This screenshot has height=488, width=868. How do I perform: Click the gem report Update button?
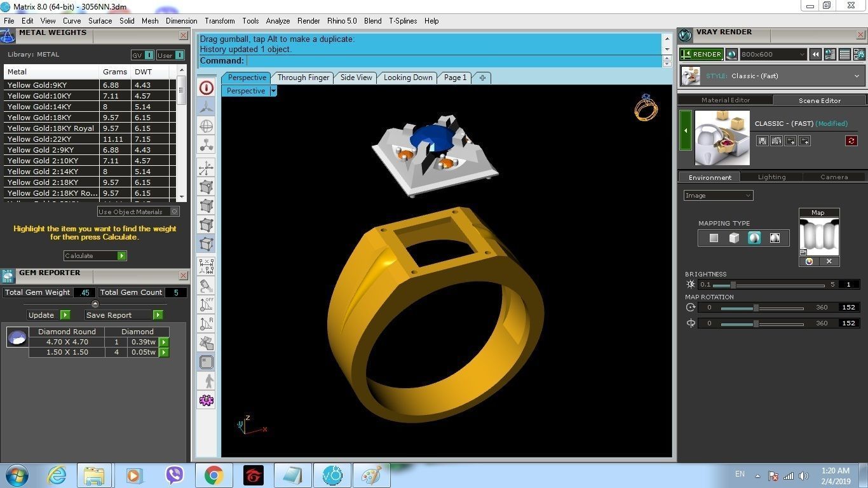(48, 315)
